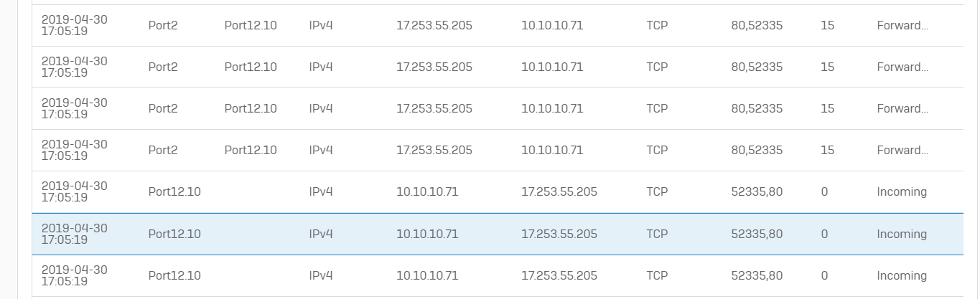980x299 pixels.
Task: Click 52335,80 in the first Incoming row
Action: [x=757, y=191]
